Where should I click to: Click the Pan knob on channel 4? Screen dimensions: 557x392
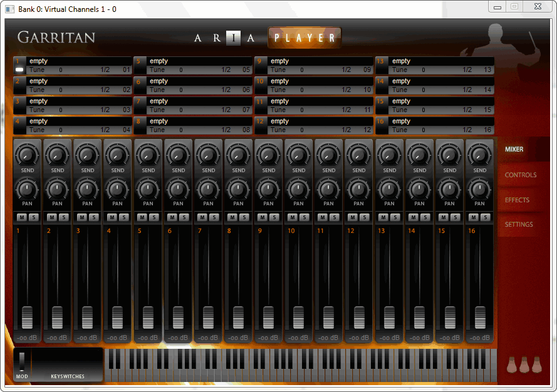[118, 188]
